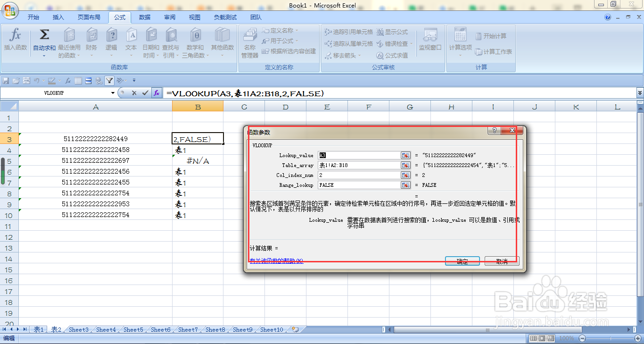Viewport: 644px width, 344px height.
Task: Switch to sheet tab 表1
Action: [38, 329]
